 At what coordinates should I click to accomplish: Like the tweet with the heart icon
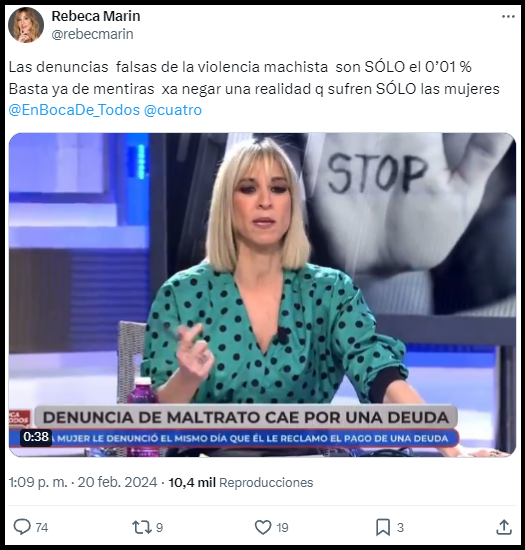pyautogui.click(x=263, y=527)
